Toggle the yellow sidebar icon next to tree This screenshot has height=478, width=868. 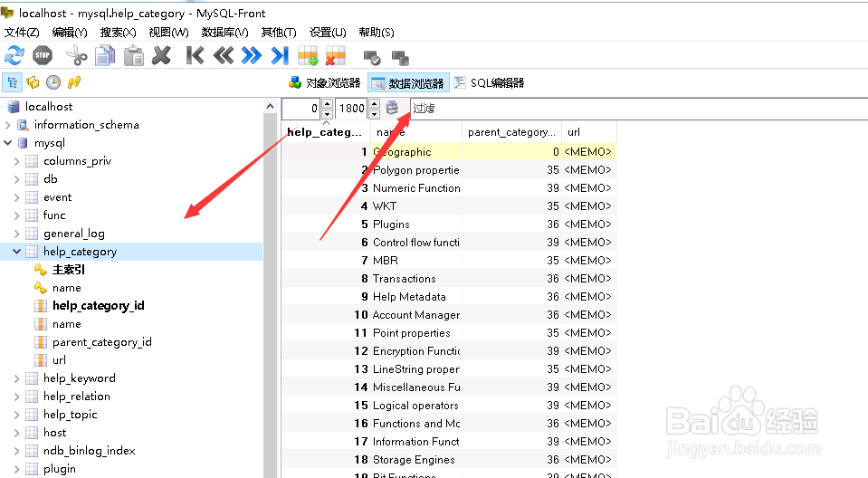pyautogui.click(x=33, y=82)
